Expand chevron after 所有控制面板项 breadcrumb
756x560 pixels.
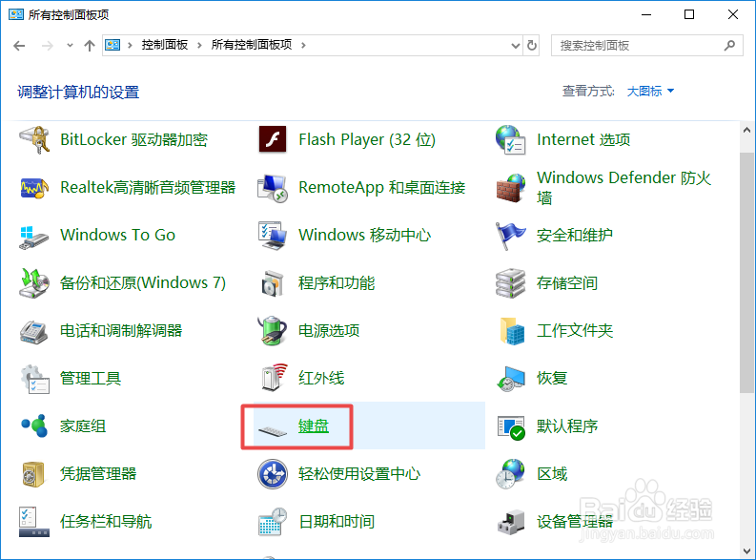click(303, 46)
